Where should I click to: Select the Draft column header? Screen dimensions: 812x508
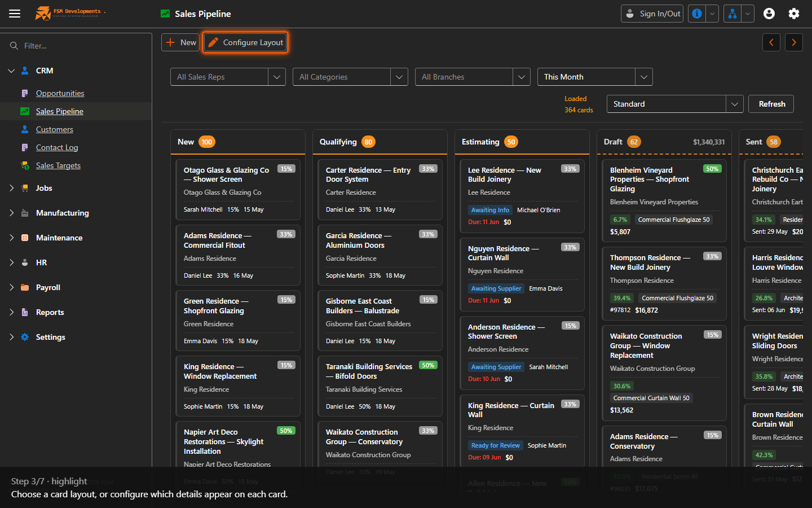pos(664,142)
